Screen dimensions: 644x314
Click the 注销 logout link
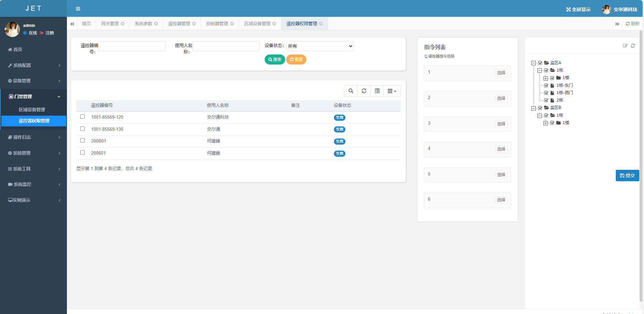(x=47, y=33)
